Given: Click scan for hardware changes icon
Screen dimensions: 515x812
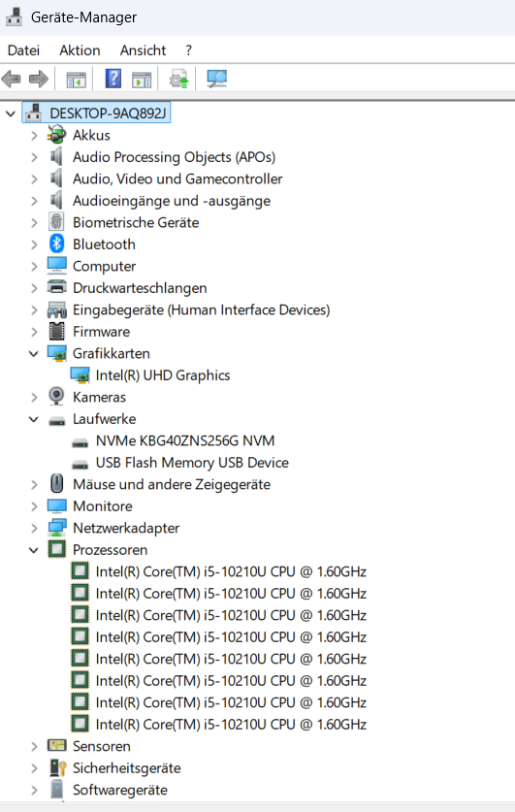Looking at the screenshot, I should [217, 79].
